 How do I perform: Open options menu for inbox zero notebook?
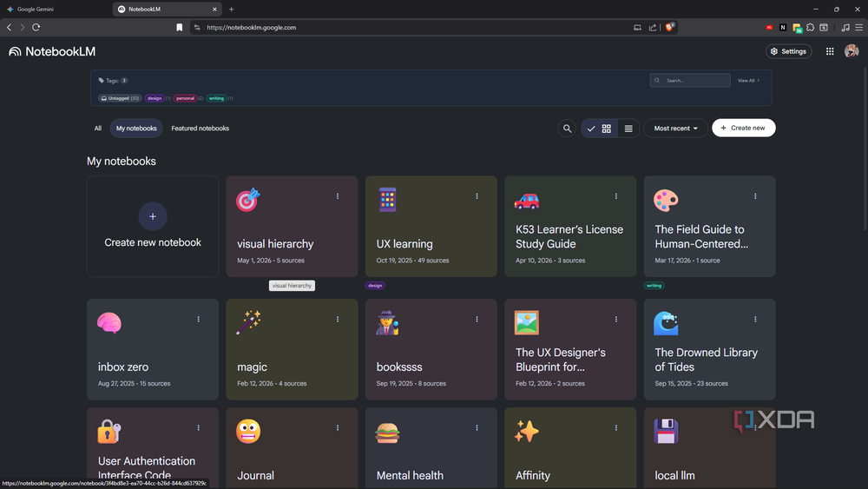pyautogui.click(x=198, y=319)
